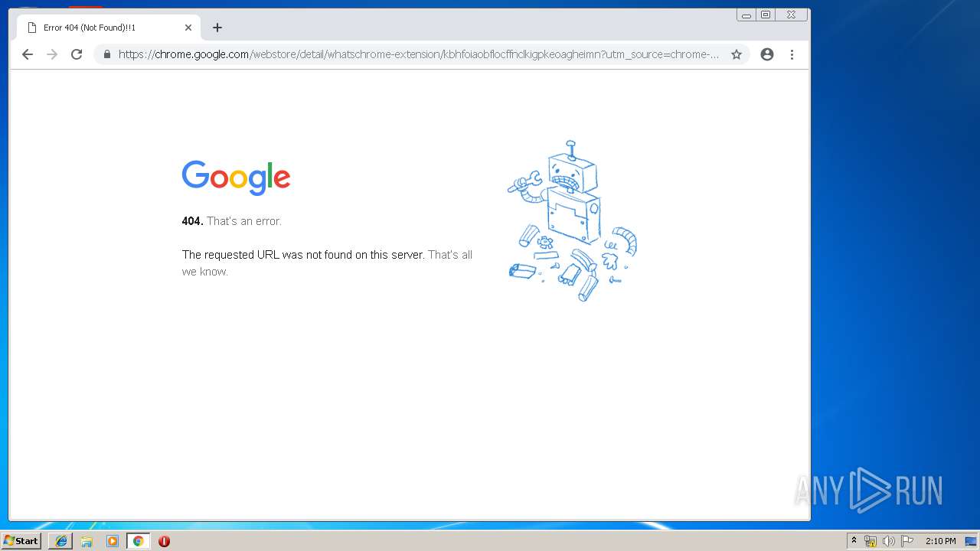Open Windows Explorer folder icon in taskbar
This screenshot has height=551, width=980.
coord(87,541)
